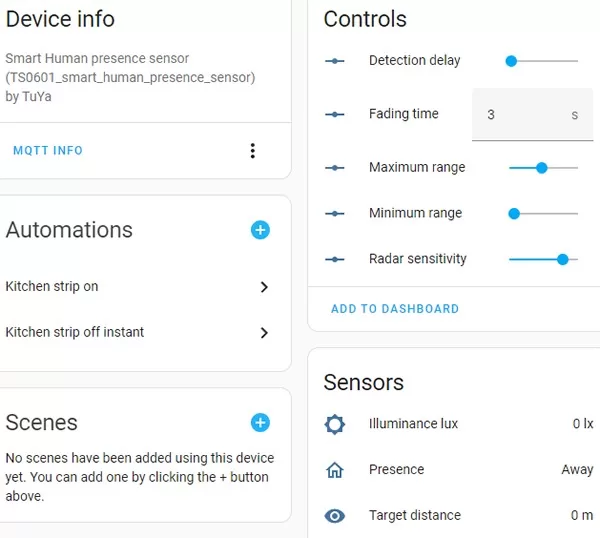Click the slider icon beside Fading time
The width and height of the screenshot is (600, 538).
[x=335, y=114]
